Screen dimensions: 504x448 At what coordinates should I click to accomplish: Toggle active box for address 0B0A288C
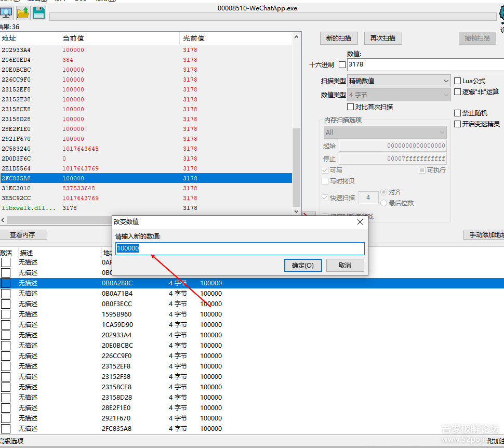tap(6, 283)
